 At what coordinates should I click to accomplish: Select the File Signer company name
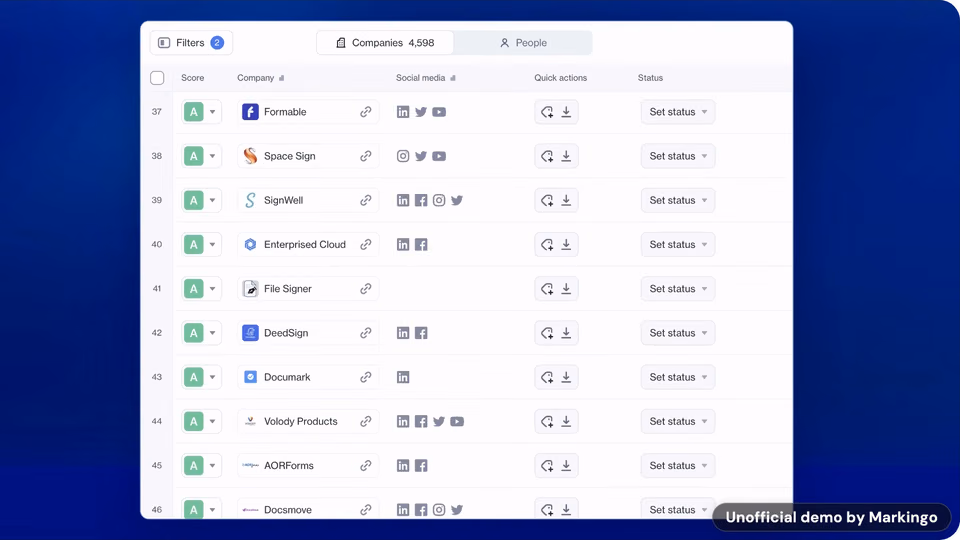coord(288,288)
